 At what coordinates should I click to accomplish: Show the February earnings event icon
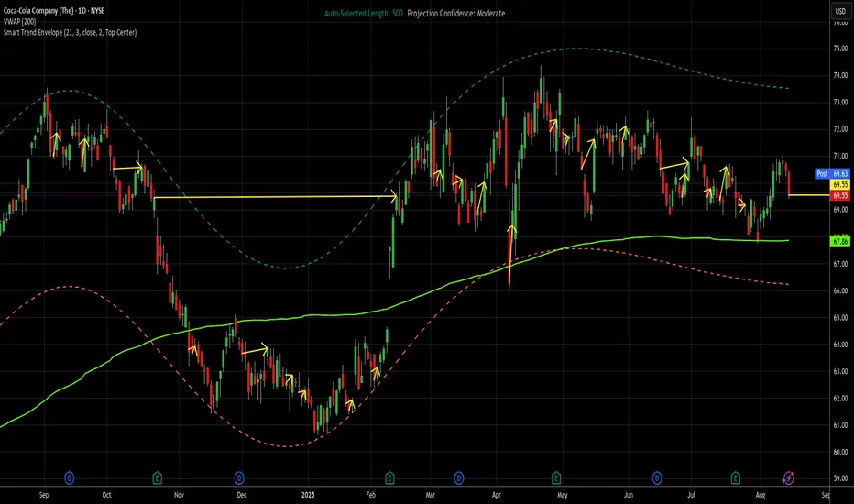389,478
